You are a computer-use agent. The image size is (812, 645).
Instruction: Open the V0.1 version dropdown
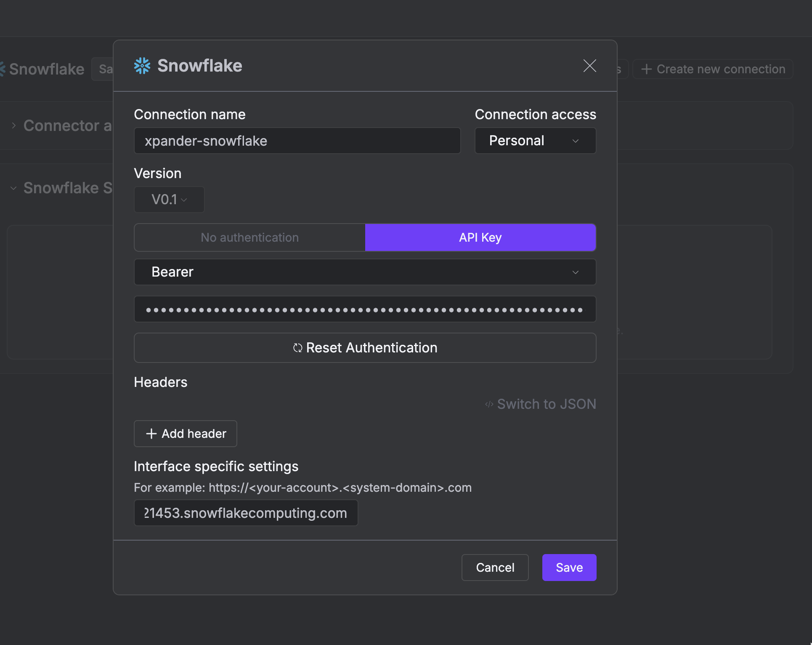tap(169, 200)
